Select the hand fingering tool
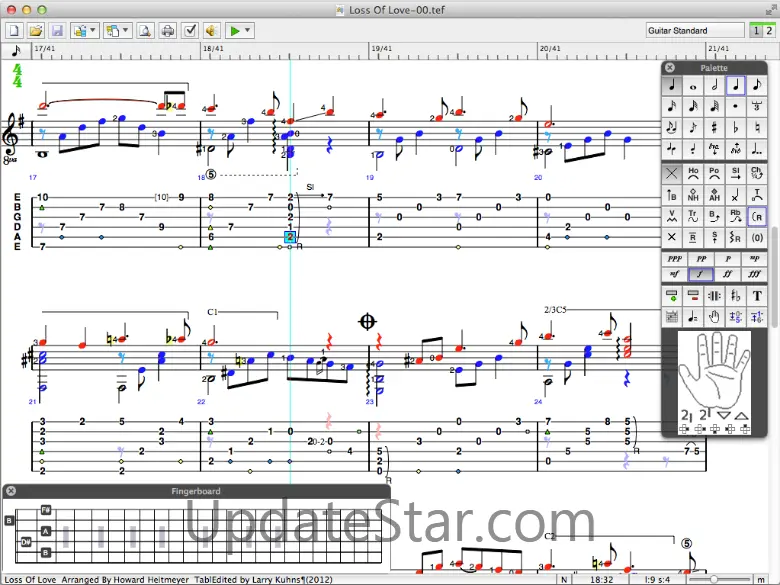Screen dimensions: 780x585 point(714,316)
